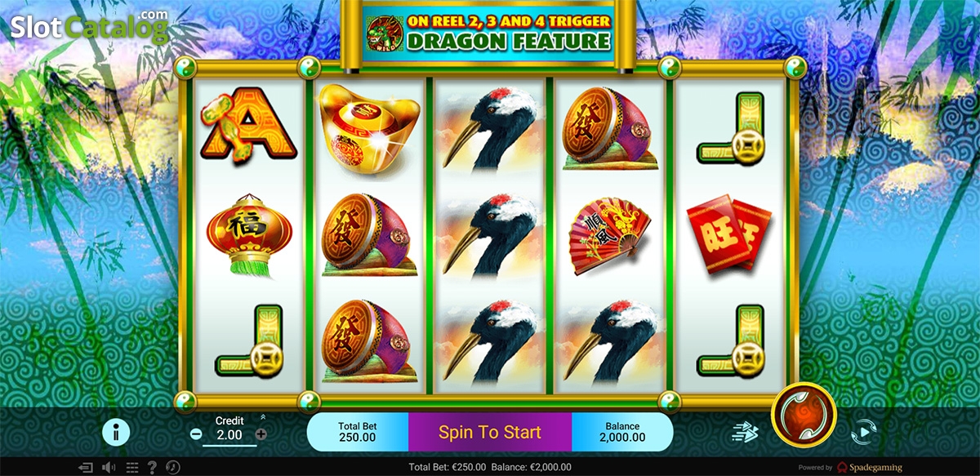980x476 pixels.
Task: Click the Credit 2.00 value field
Action: (x=229, y=435)
